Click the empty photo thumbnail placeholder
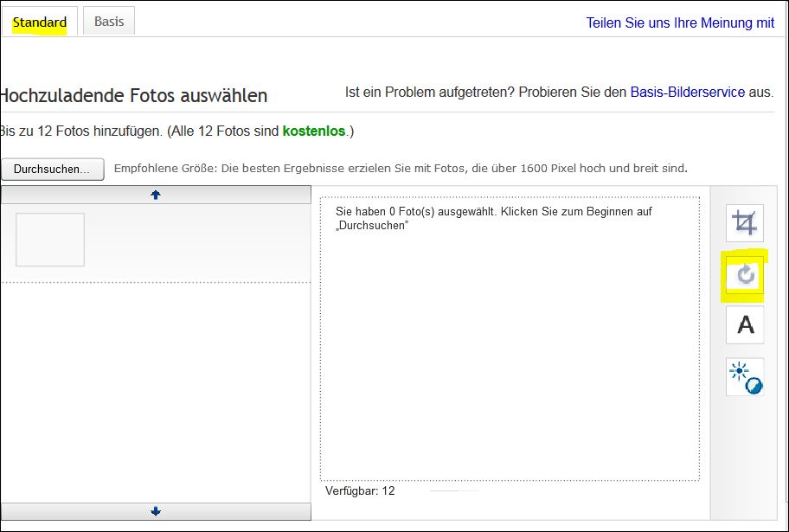789x532 pixels. pyautogui.click(x=49, y=240)
